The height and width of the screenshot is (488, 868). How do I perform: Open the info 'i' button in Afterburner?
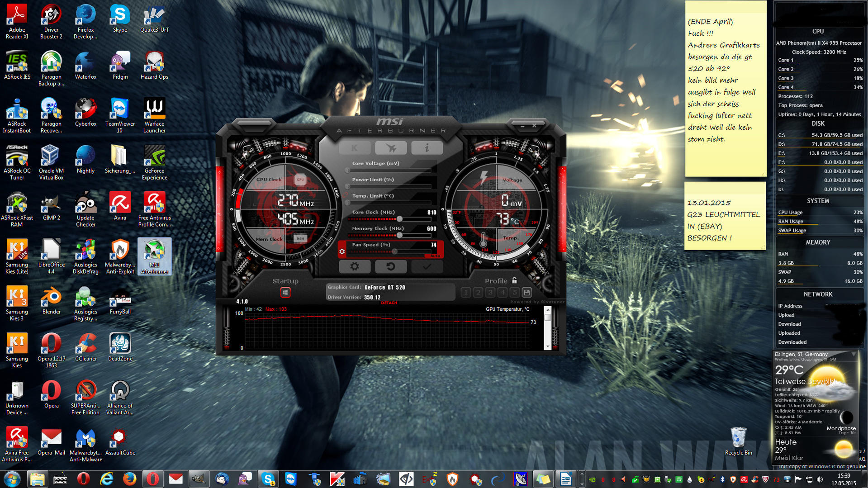(x=427, y=147)
